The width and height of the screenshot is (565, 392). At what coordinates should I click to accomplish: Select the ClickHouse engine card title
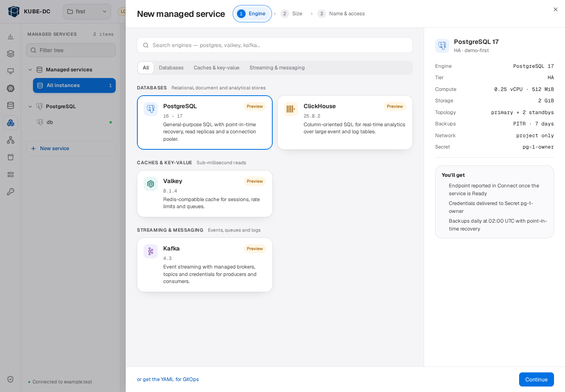tap(320, 106)
